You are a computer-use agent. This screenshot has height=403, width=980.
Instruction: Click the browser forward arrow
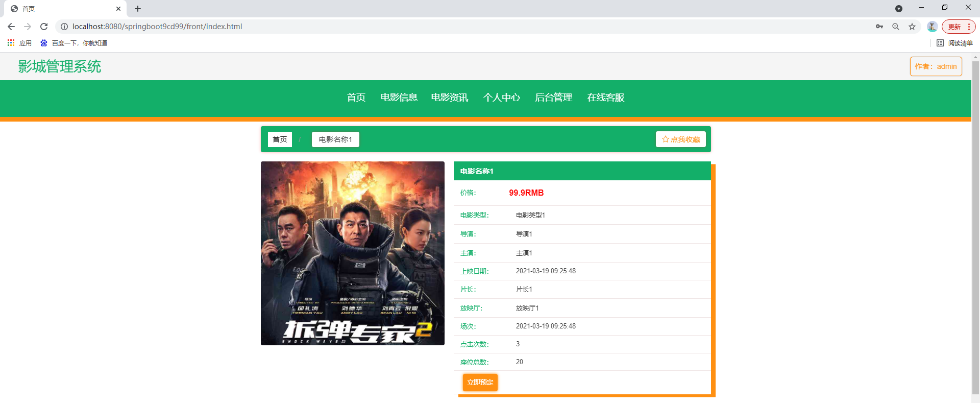click(28, 27)
